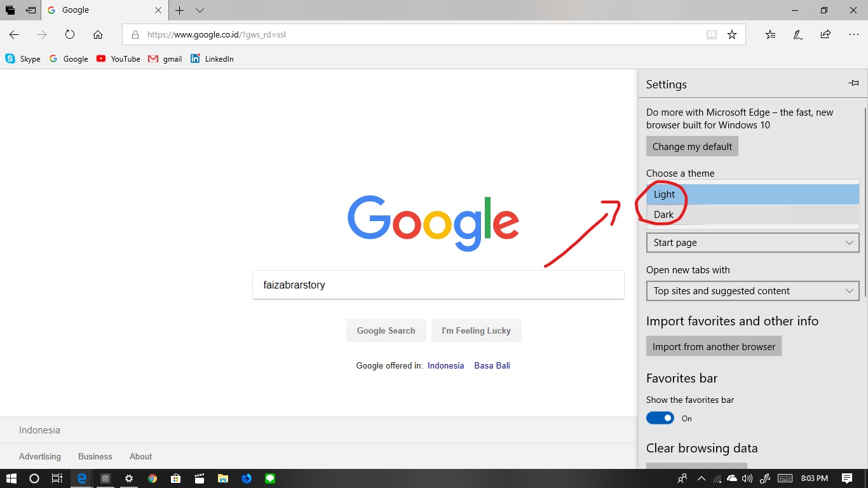Click the Share icon in toolbar

tap(825, 35)
